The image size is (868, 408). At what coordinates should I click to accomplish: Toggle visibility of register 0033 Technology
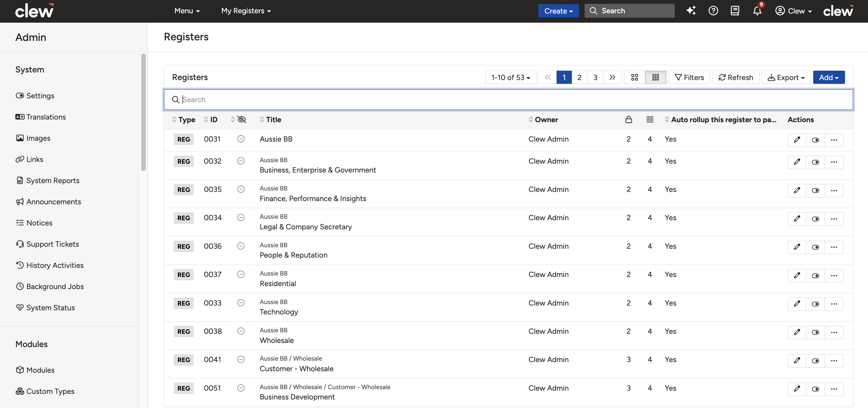point(816,304)
